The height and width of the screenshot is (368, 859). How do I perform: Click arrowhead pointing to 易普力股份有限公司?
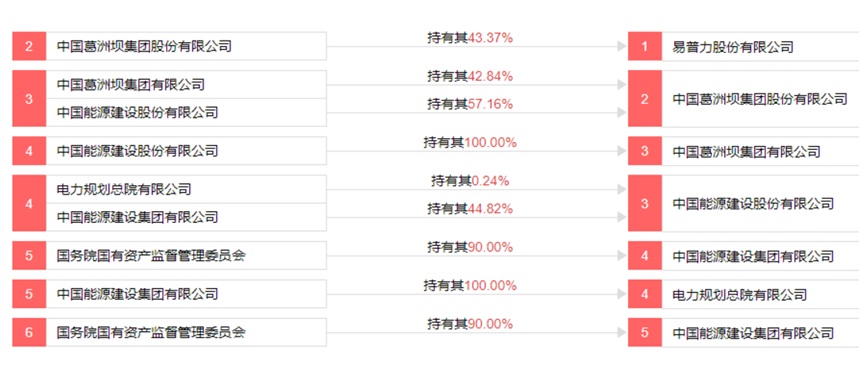point(621,47)
